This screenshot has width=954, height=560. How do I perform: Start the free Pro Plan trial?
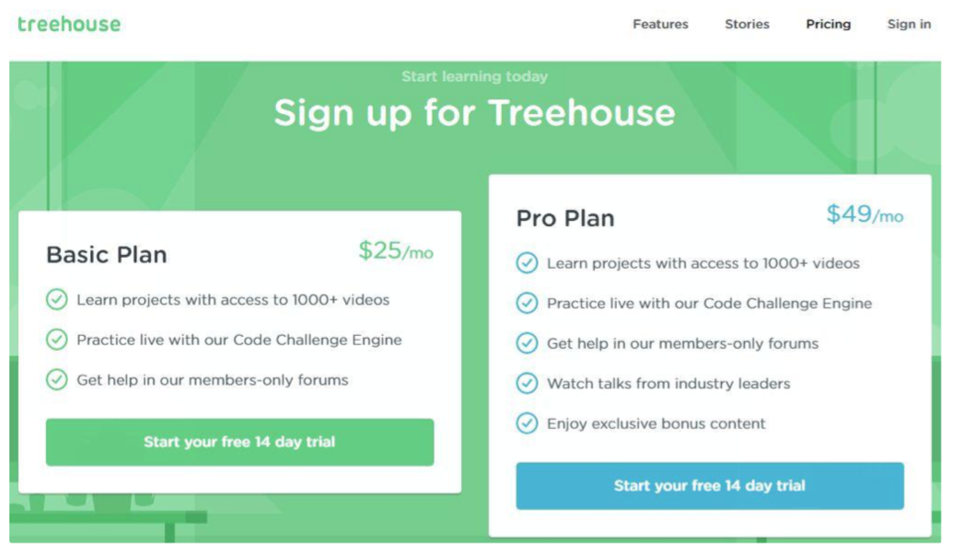[x=710, y=486]
